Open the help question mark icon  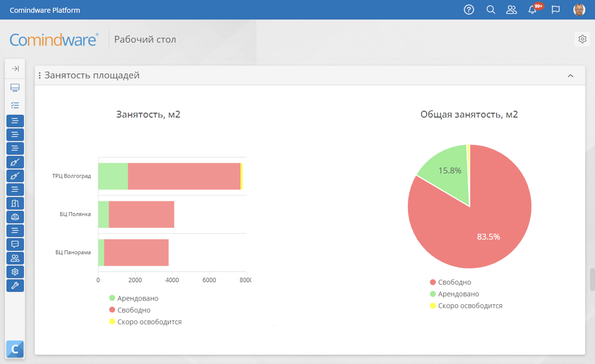(469, 10)
